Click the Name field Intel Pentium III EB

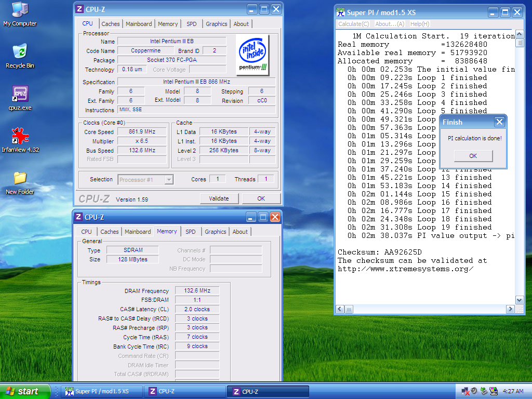point(171,41)
